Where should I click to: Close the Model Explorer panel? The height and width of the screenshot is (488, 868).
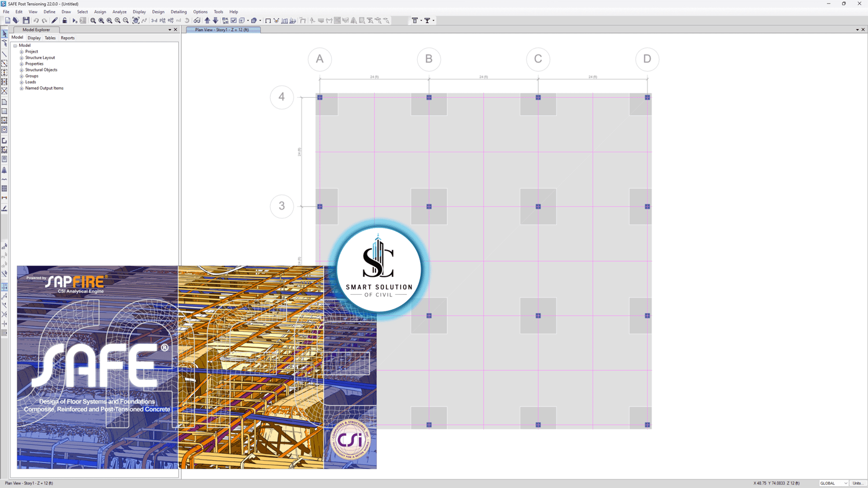176,30
